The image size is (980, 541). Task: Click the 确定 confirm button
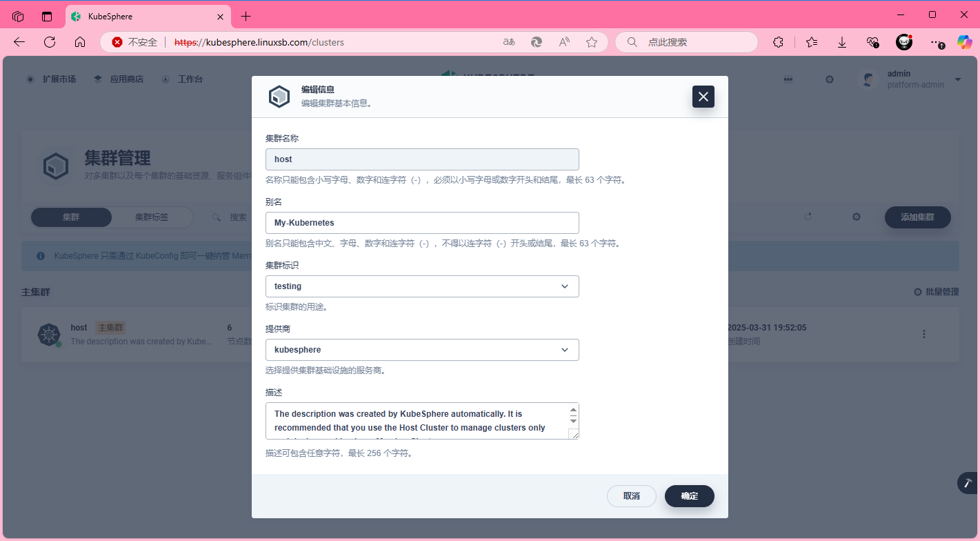(689, 496)
